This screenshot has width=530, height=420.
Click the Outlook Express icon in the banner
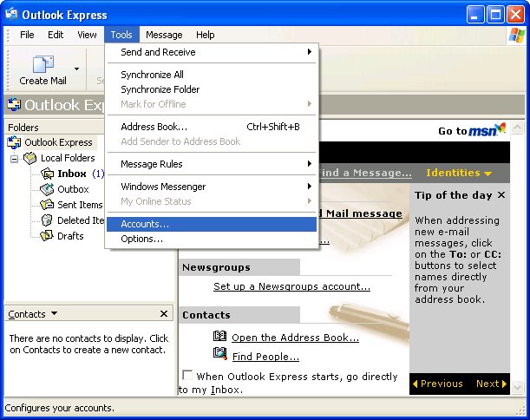click(14, 104)
